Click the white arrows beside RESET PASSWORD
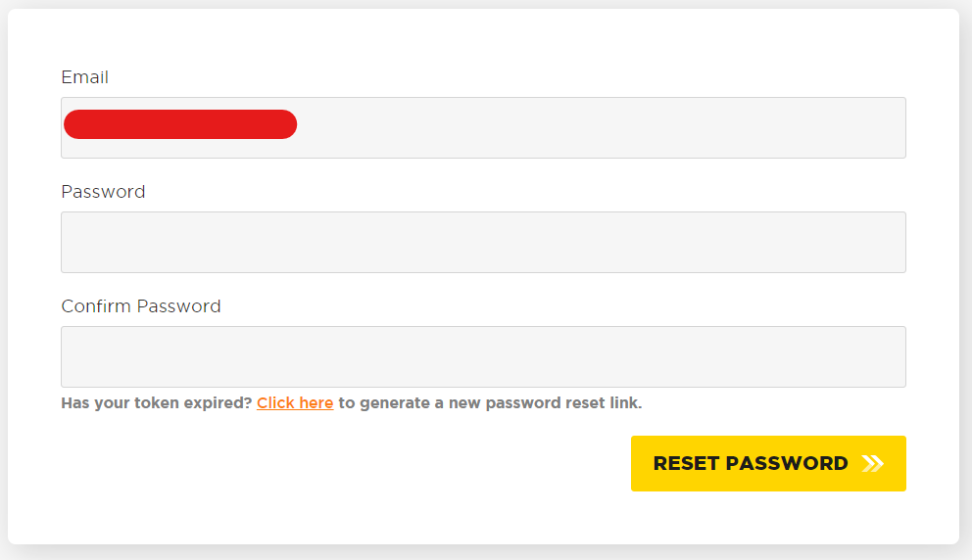The height and width of the screenshot is (560, 972). pos(873,463)
